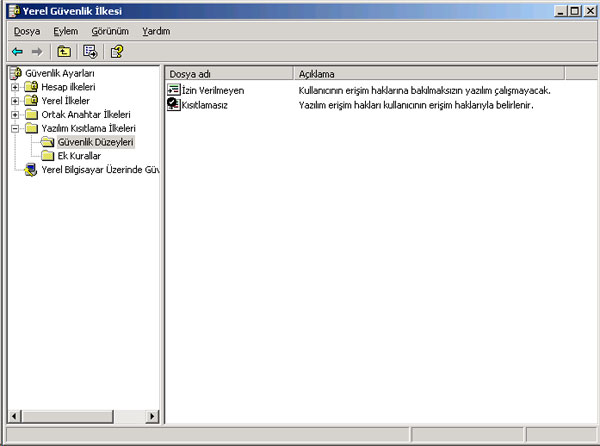Click the tree pane scroll right arrow
The height and width of the screenshot is (446, 600).
click(x=152, y=416)
